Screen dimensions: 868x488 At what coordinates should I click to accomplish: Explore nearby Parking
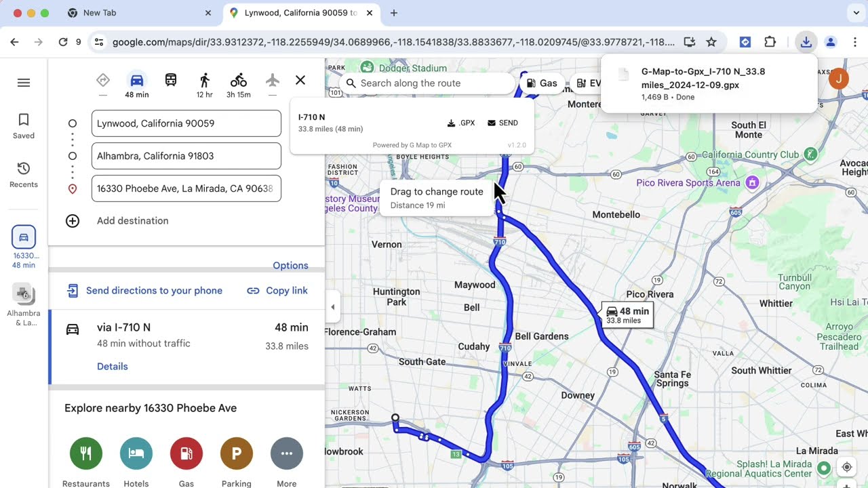[x=237, y=462]
